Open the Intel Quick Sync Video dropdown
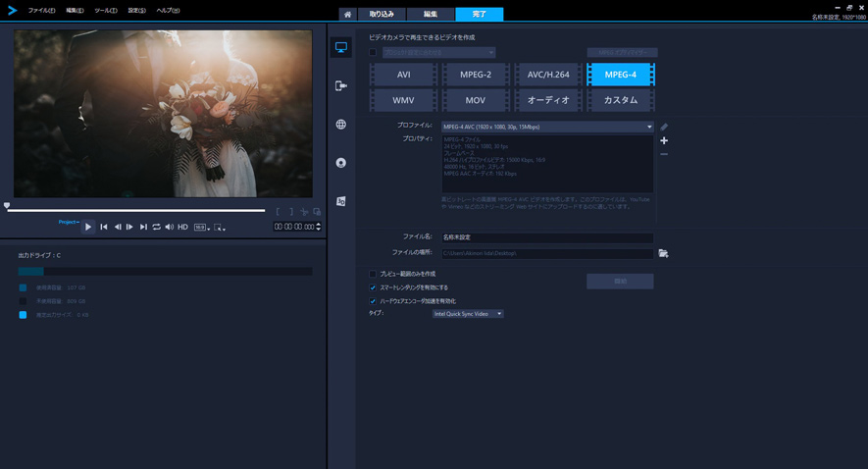This screenshot has height=469, width=868. click(x=468, y=314)
